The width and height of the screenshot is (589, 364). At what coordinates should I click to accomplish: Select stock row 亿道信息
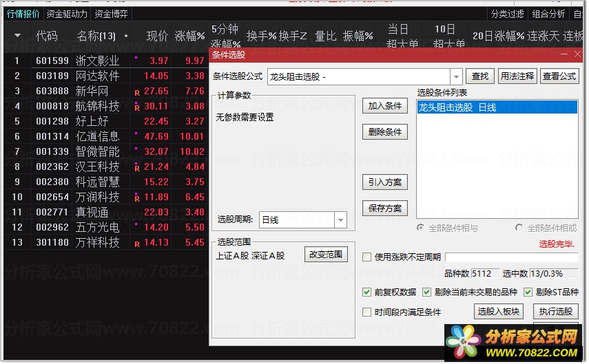click(106, 136)
